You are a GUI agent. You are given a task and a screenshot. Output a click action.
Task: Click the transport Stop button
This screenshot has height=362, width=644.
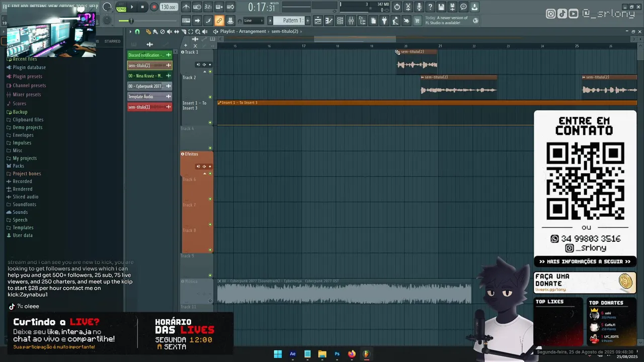[x=142, y=7]
